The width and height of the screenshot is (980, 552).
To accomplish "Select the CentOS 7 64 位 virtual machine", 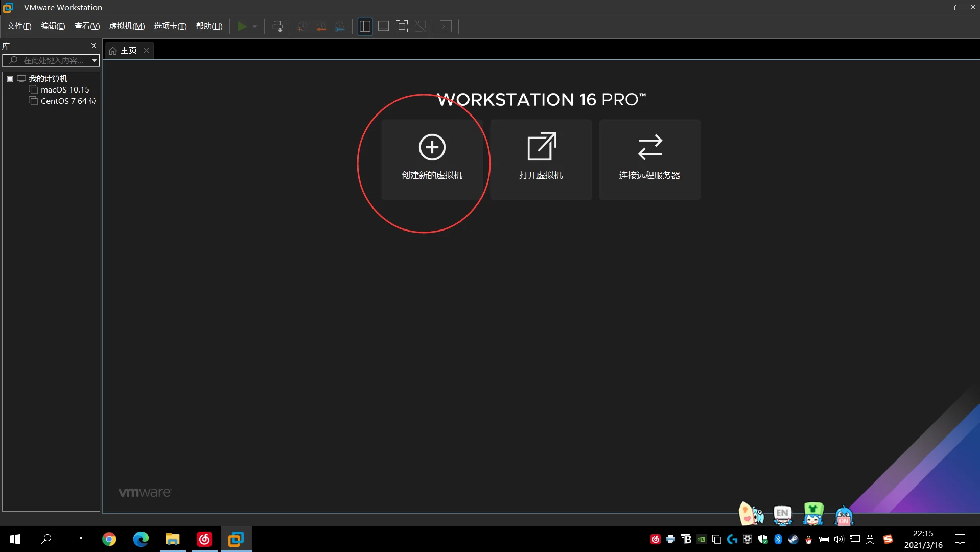I will (x=68, y=101).
